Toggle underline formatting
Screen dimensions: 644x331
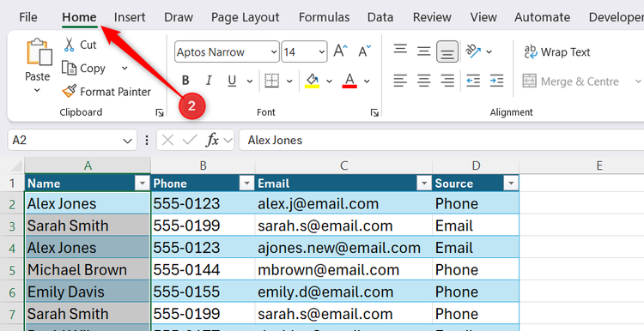coord(232,81)
